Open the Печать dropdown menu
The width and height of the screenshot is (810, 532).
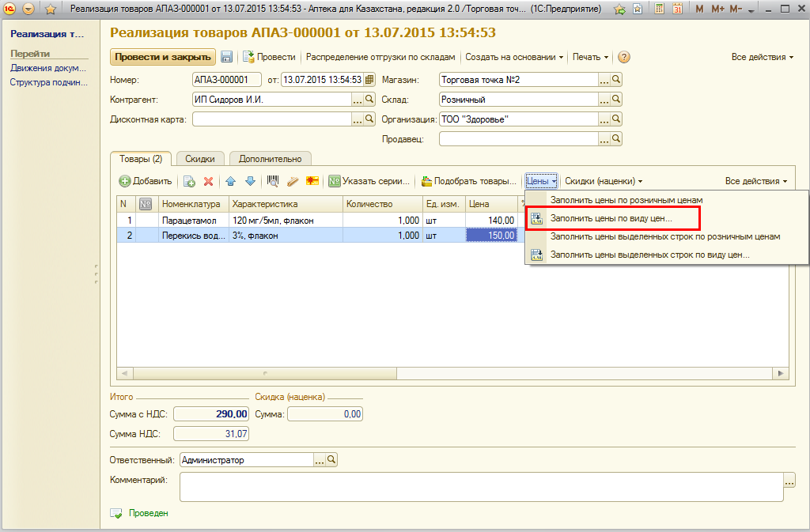[x=590, y=57]
